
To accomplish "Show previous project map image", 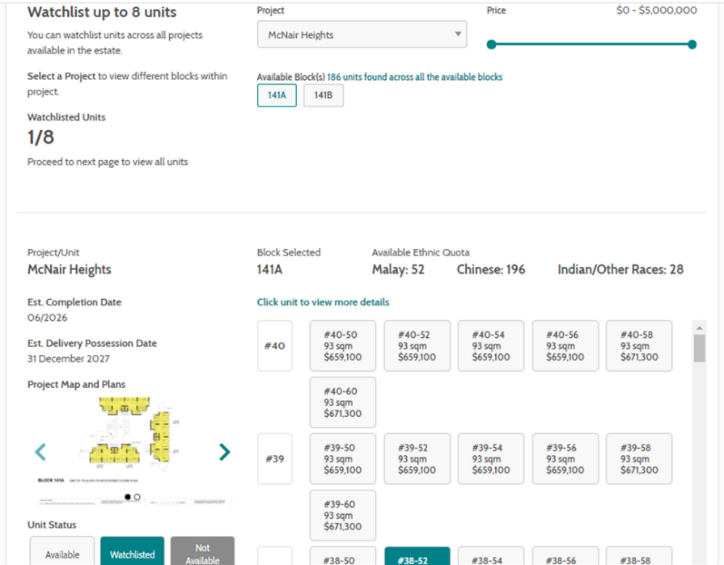I will tap(41, 452).
